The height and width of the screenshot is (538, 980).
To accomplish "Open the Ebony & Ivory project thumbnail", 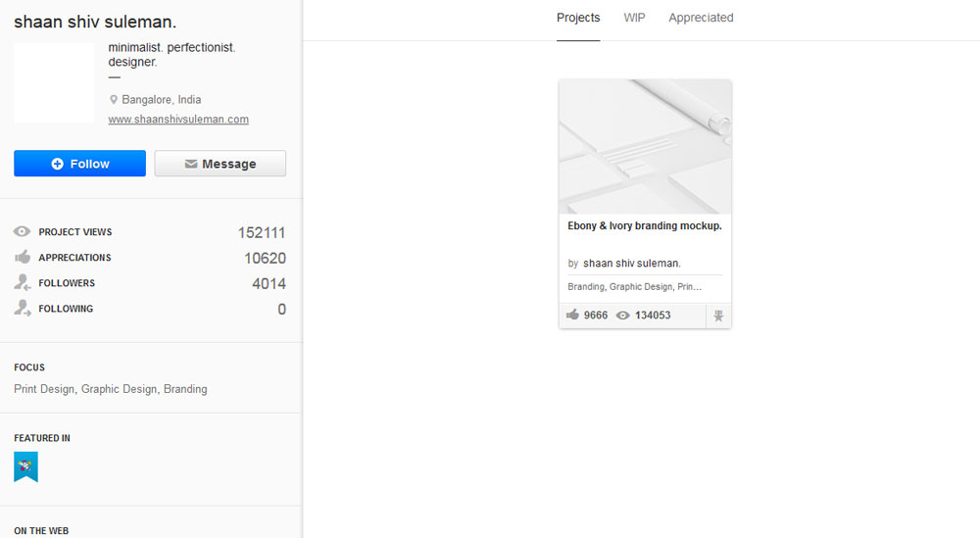I will [x=645, y=147].
